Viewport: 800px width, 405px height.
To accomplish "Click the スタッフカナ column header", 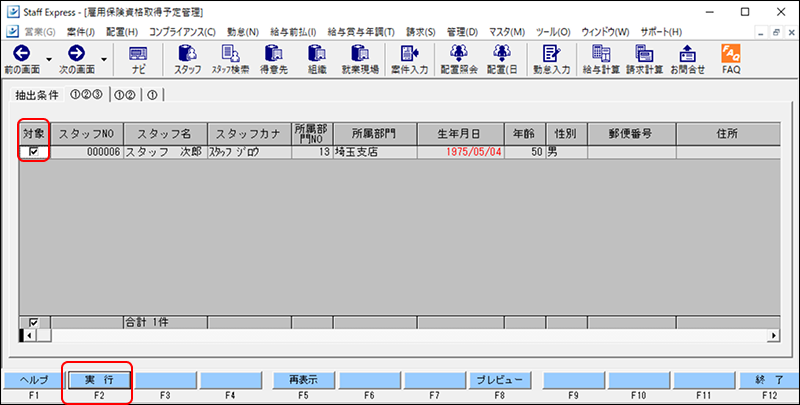I will (249, 134).
